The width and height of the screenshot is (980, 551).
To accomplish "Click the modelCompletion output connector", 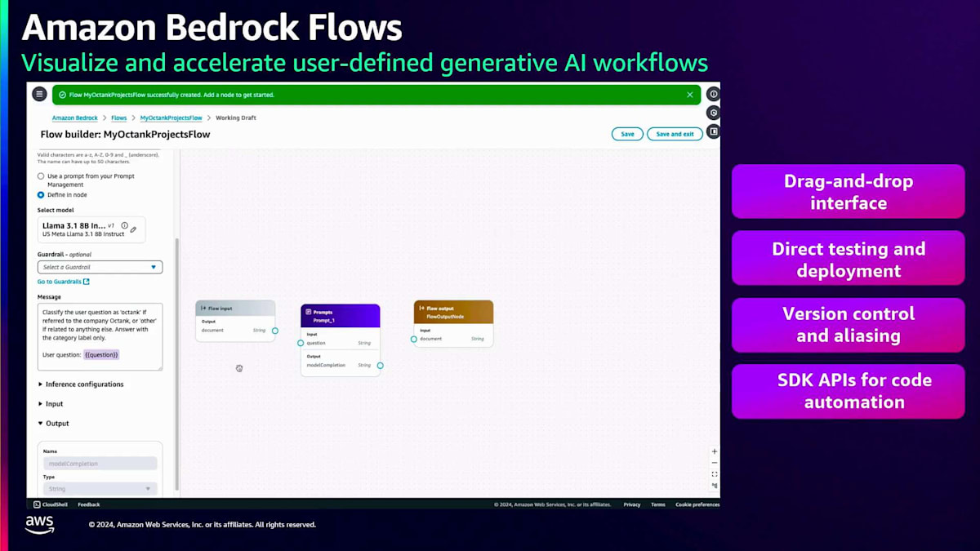I will click(x=381, y=366).
